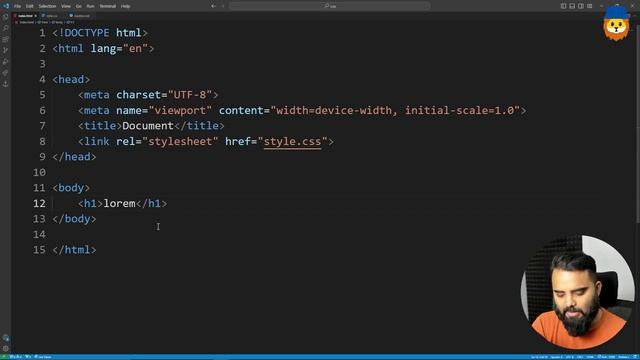Image resolution: width=640 pixels, height=360 pixels.
Task: Open the Help menu
Action: (125, 6)
